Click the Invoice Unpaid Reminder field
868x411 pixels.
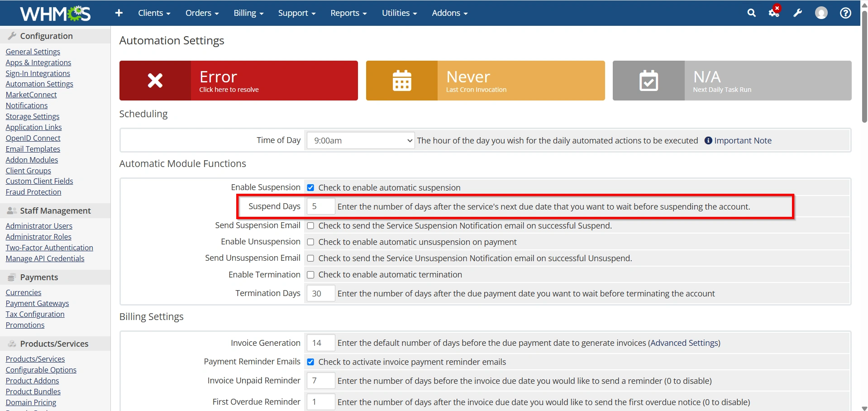point(321,381)
